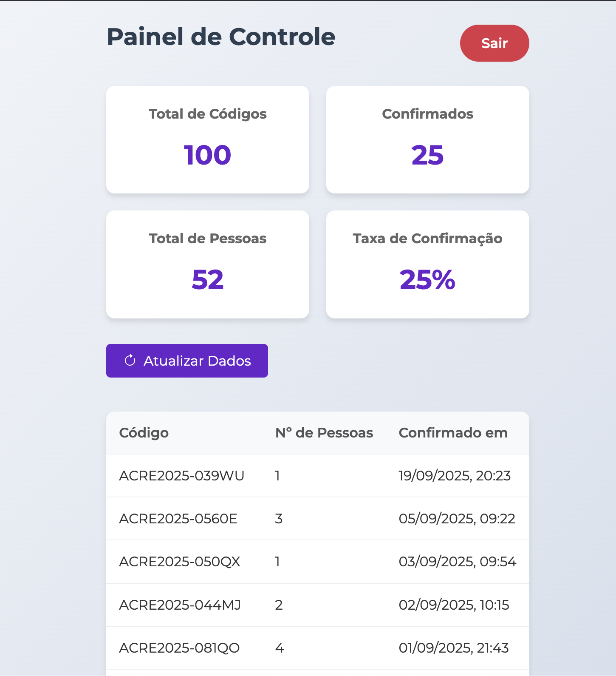The width and height of the screenshot is (616, 676).
Task: Click the Painel de Controle heading
Action: click(221, 37)
